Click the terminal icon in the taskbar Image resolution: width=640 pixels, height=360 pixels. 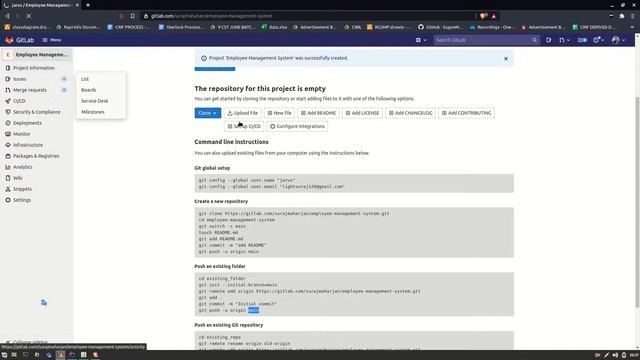[x=25, y=355]
